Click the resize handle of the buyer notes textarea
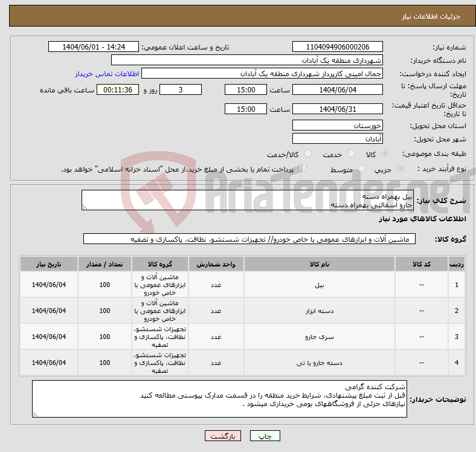476x452 pixels. pos(35,415)
